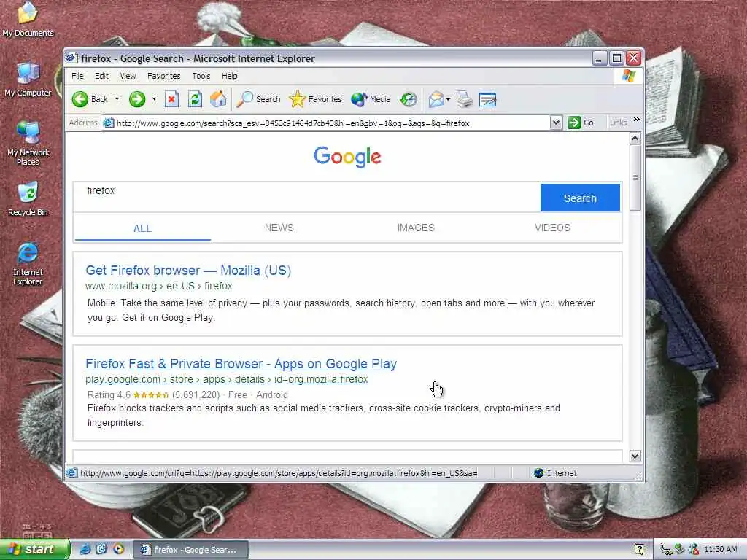Open the Mail button dropdown arrow
Viewport: 747px width, 560px height.
(448, 99)
